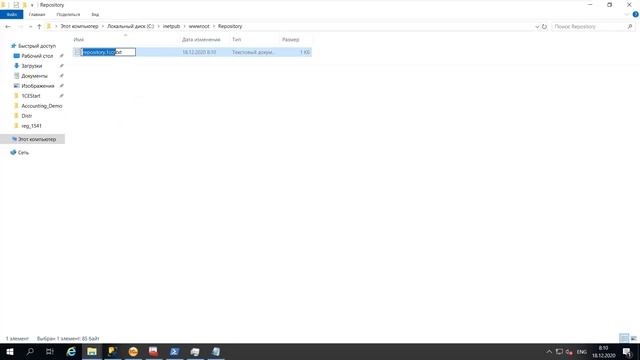
Task: Select the text file icon
Action: point(77,52)
